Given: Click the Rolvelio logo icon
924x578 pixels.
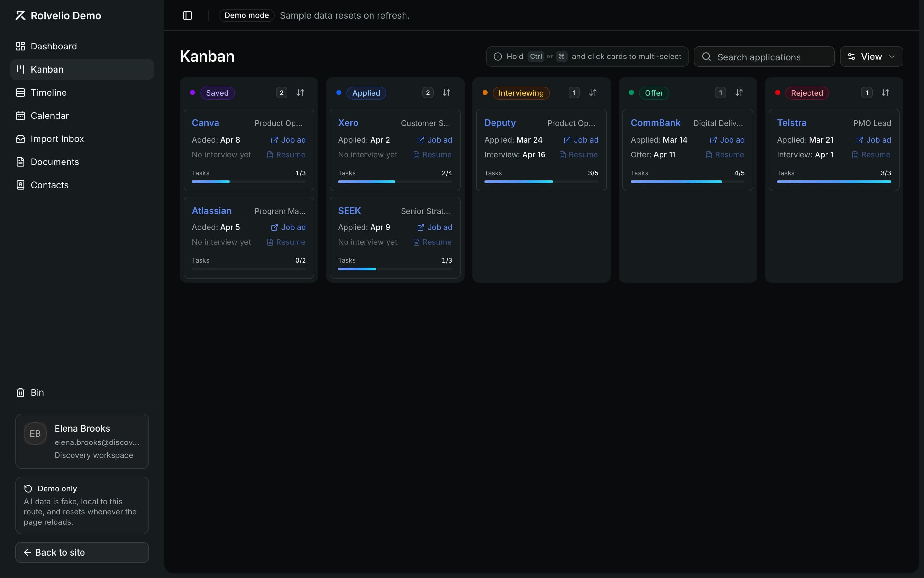Looking at the screenshot, I should [20, 15].
